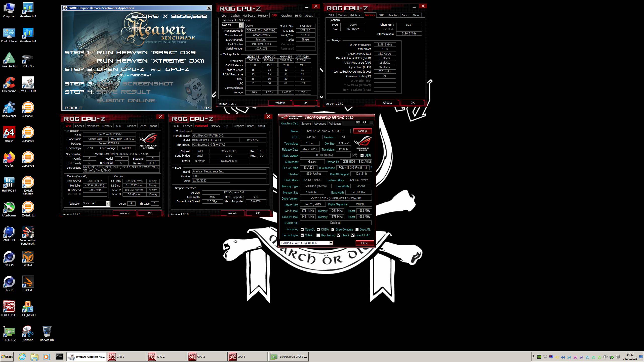Click the Close button in GPU-Z

coord(365,243)
